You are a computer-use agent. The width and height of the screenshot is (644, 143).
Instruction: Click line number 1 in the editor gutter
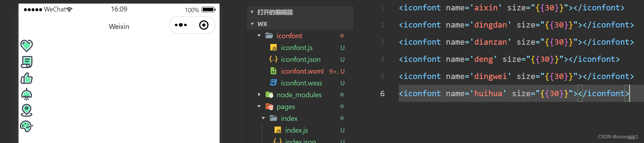382,8
